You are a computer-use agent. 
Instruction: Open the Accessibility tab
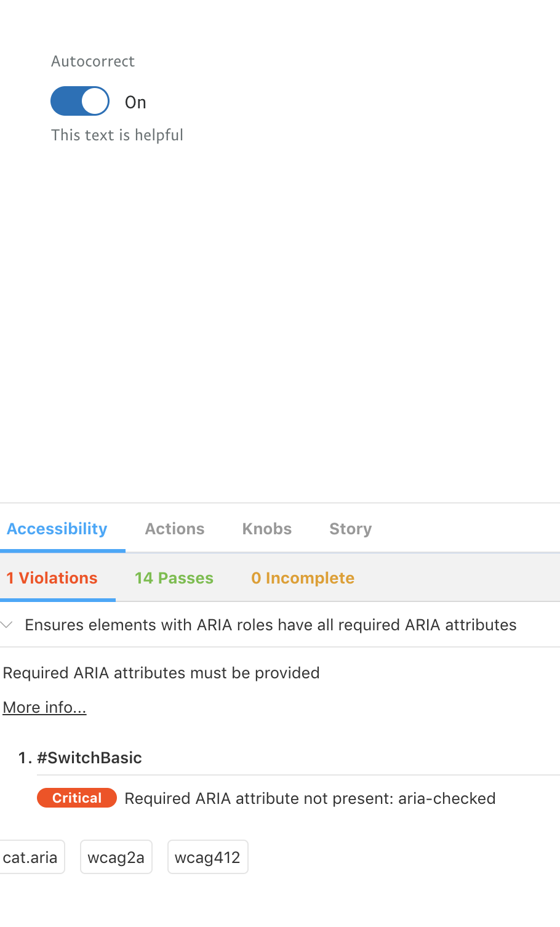pos(57,528)
